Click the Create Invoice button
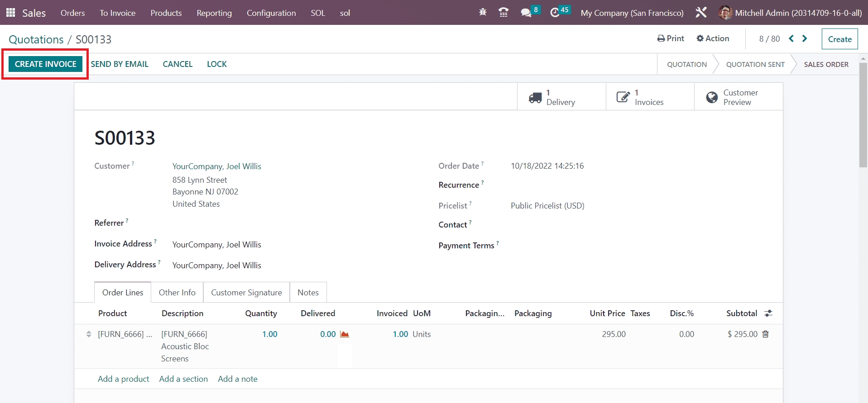This screenshot has width=868, height=403. click(45, 64)
